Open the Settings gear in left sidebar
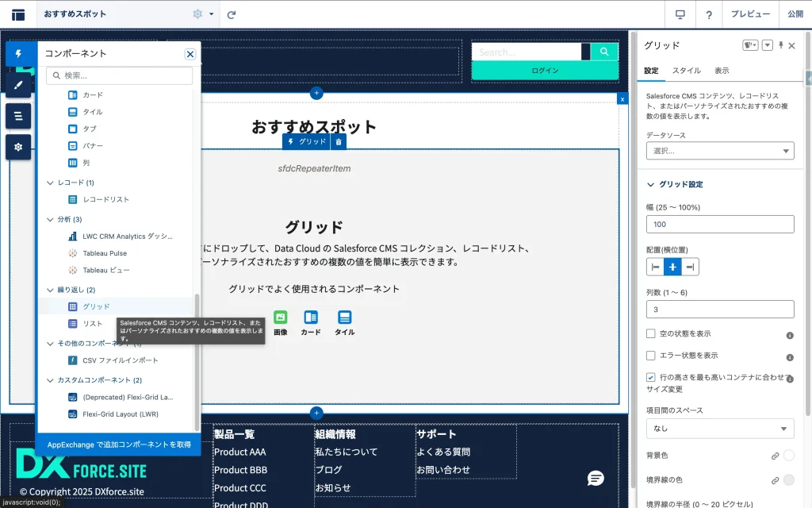 18,147
